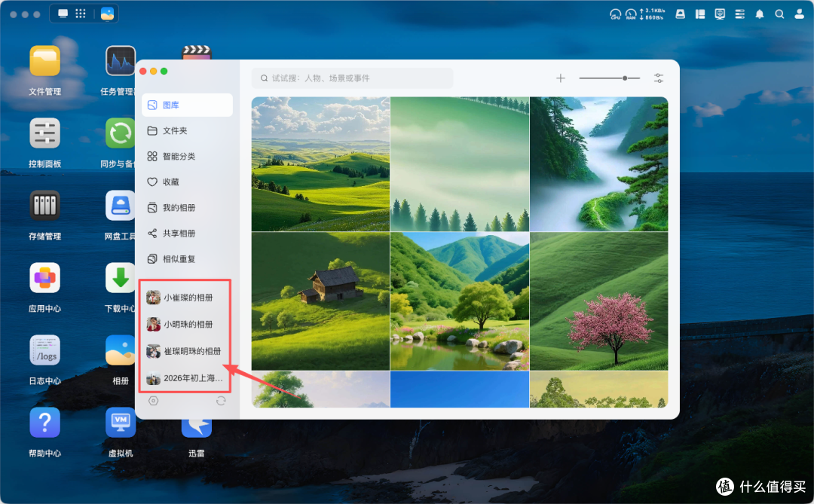The image size is (814, 504).
Task: Click the disk drive icon in top bar
Action: point(680,14)
